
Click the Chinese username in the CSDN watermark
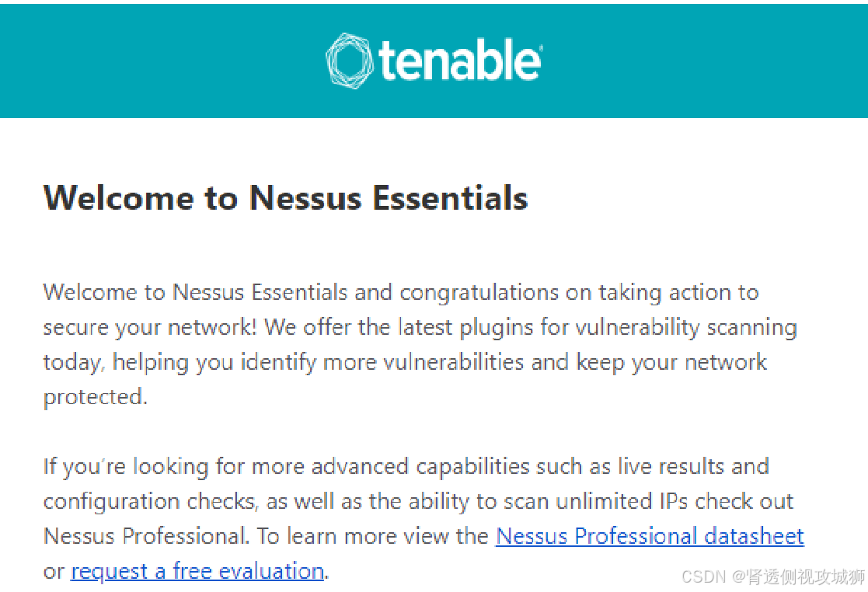[806, 576]
